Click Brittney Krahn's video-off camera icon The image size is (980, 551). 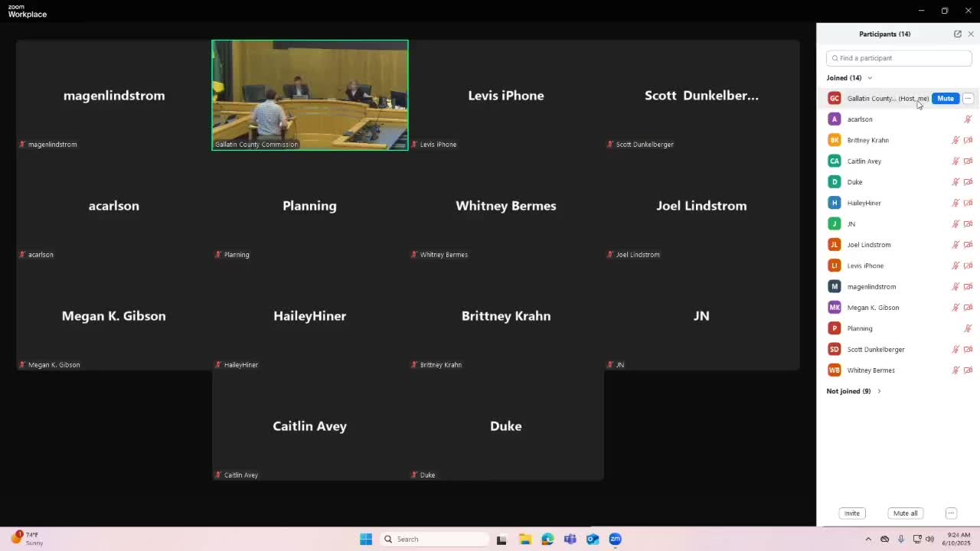coord(968,140)
